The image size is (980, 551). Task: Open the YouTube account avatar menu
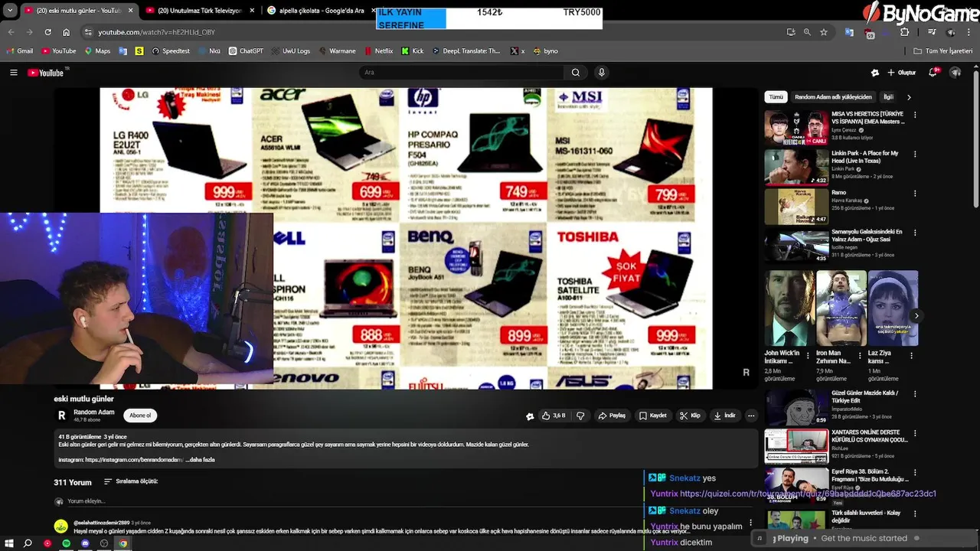click(x=955, y=73)
